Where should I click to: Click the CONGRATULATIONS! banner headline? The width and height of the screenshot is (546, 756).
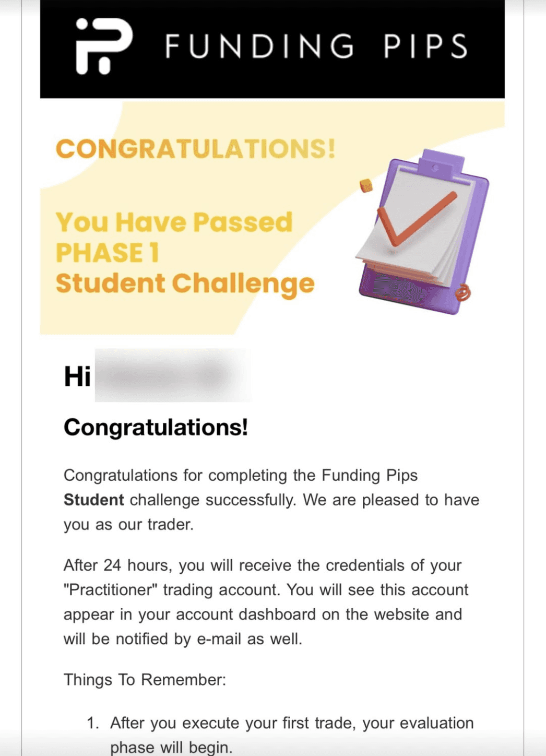click(x=195, y=149)
